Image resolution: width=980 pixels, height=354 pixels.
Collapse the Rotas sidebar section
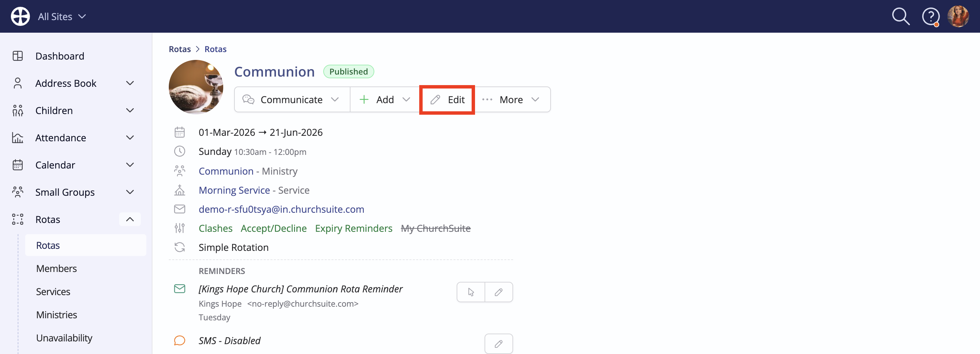click(130, 219)
